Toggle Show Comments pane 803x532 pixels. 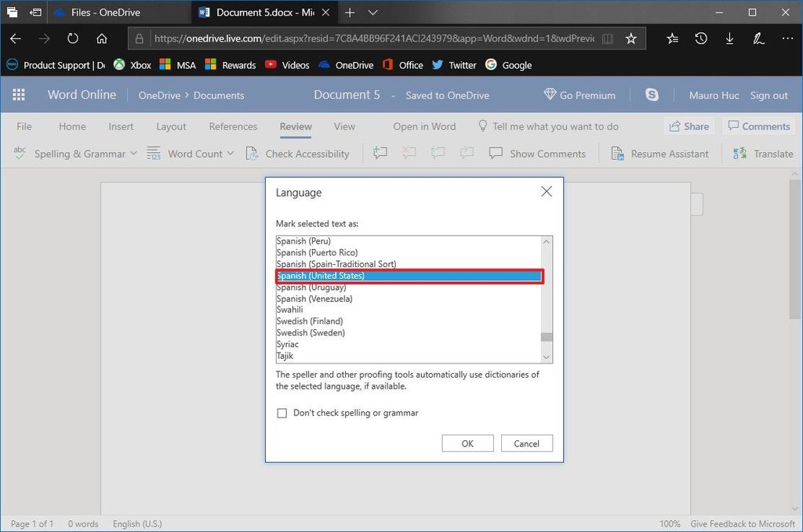537,154
